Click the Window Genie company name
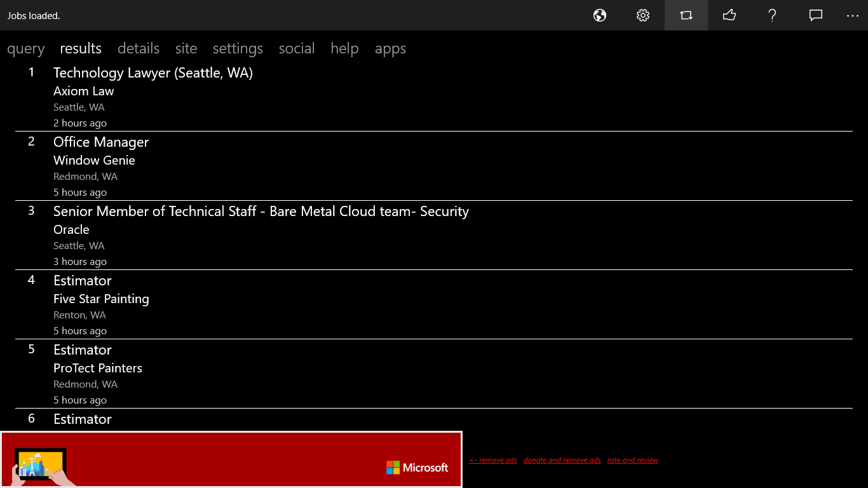868x488 pixels. 94,160
